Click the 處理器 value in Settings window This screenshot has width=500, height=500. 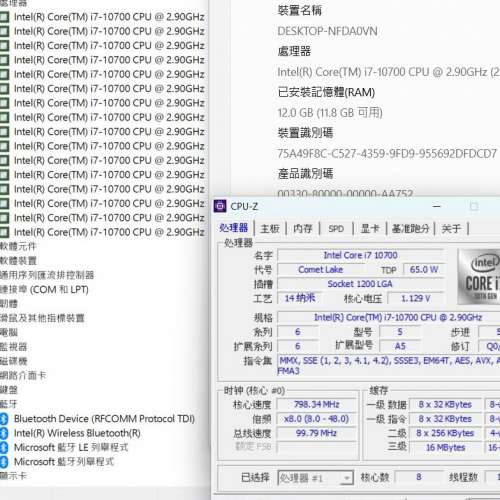click(x=388, y=72)
